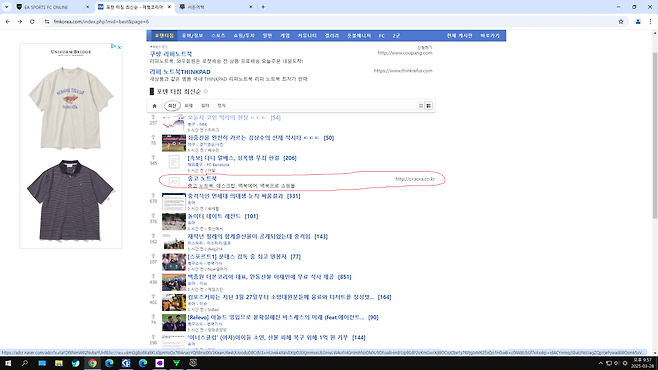Reload the page with the refresh icon
The height and width of the screenshot is (370, 658).
pos(32,21)
